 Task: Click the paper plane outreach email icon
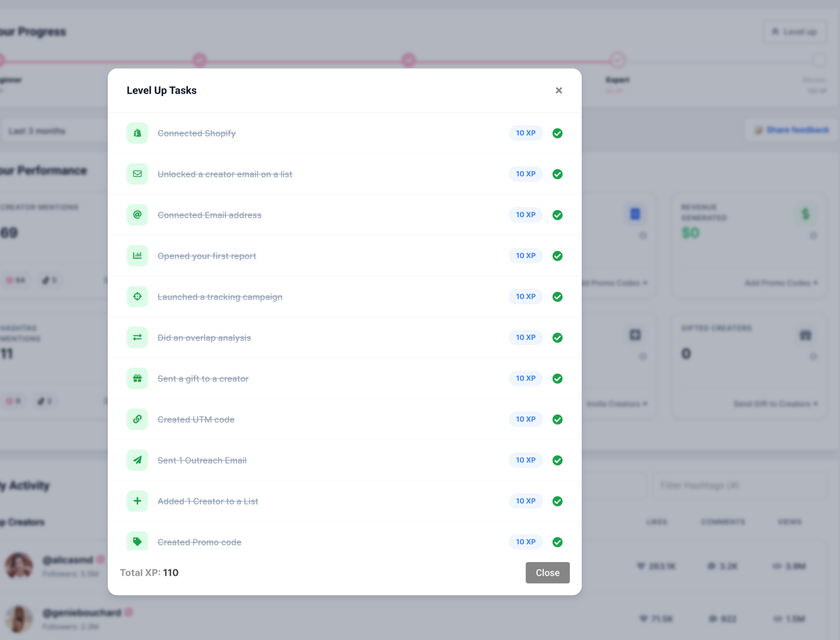coord(137,460)
